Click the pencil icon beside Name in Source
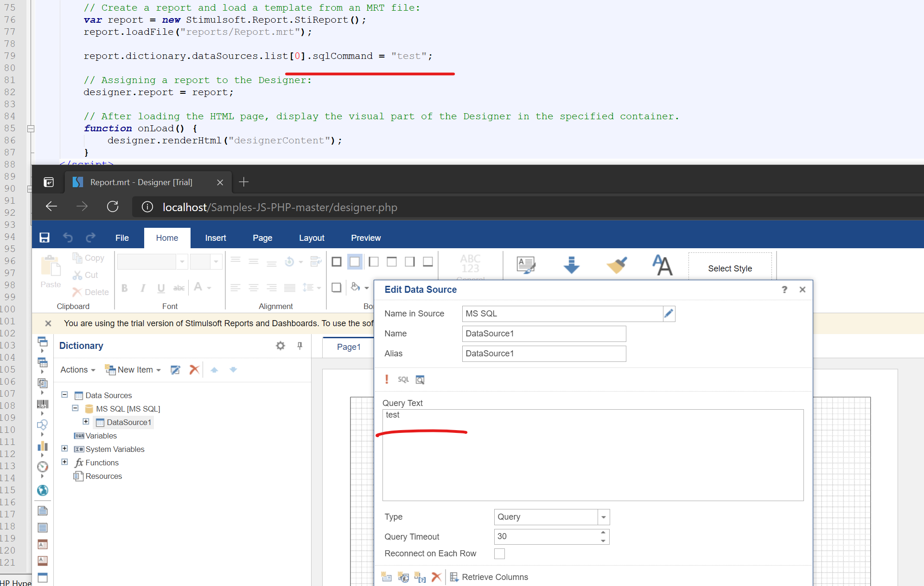This screenshot has height=586, width=924. pyautogui.click(x=669, y=314)
